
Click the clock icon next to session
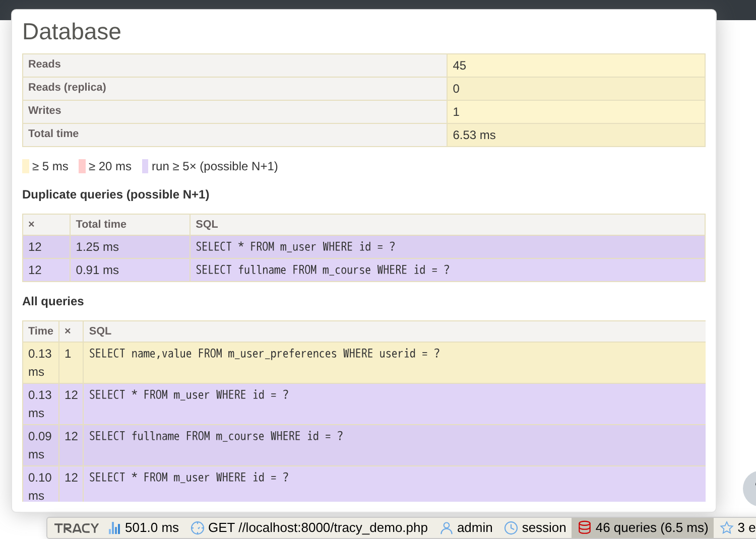click(x=511, y=528)
